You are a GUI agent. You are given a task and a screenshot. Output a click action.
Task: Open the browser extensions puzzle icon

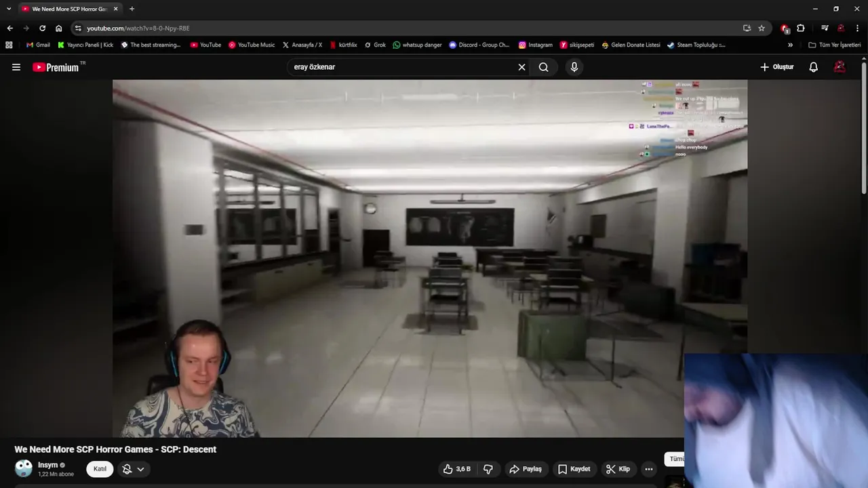click(x=801, y=28)
